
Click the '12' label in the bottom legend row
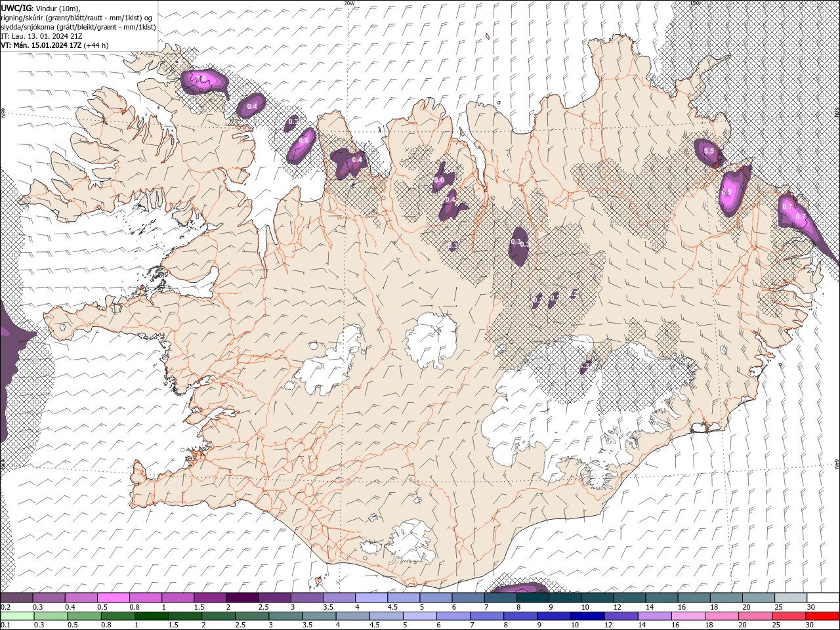coord(609,625)
